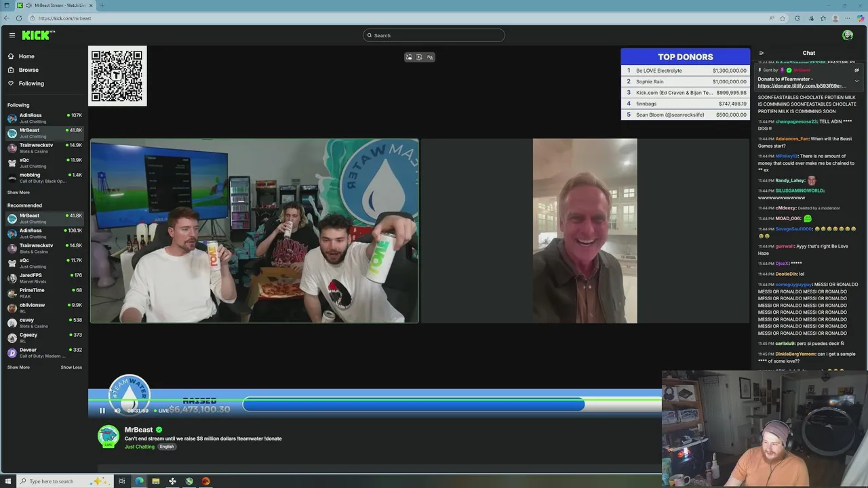Click the Read aloud icon

772,18
